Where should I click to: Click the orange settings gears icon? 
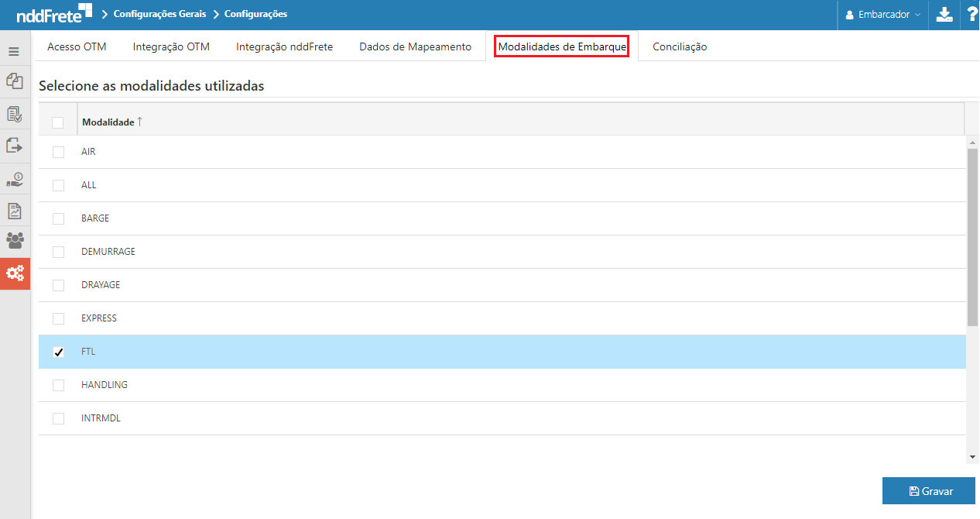15,273
